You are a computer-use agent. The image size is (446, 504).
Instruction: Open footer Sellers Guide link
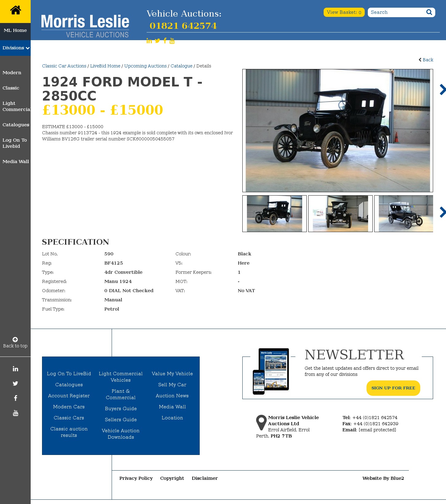coord(121,420)
